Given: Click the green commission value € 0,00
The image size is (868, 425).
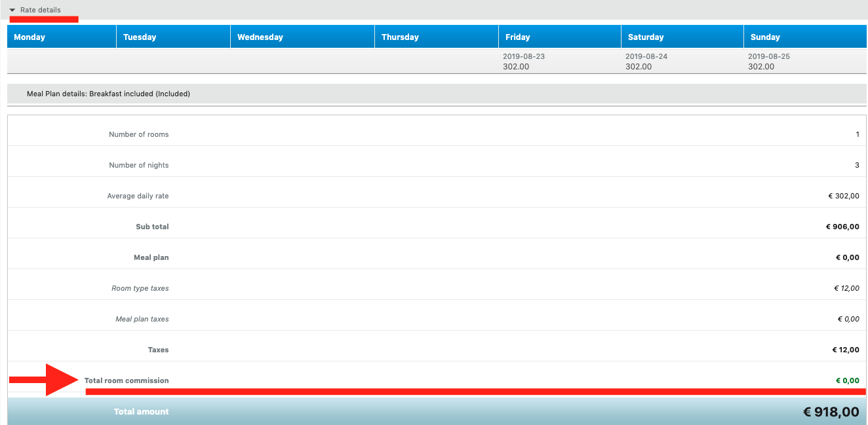Looking at the screenshot, I should (x=848, y=380).
